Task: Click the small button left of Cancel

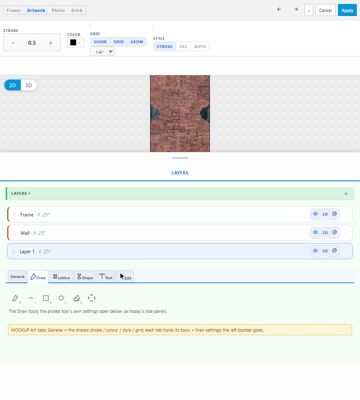Action: [309, 10]
